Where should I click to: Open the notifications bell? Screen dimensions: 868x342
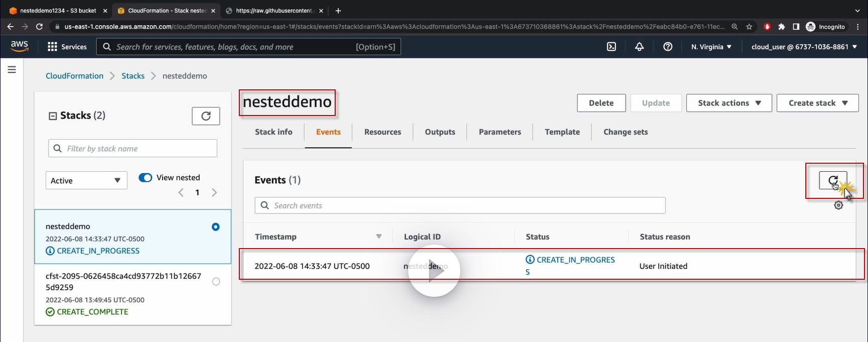pyautogui.click(x=639, y=47)
